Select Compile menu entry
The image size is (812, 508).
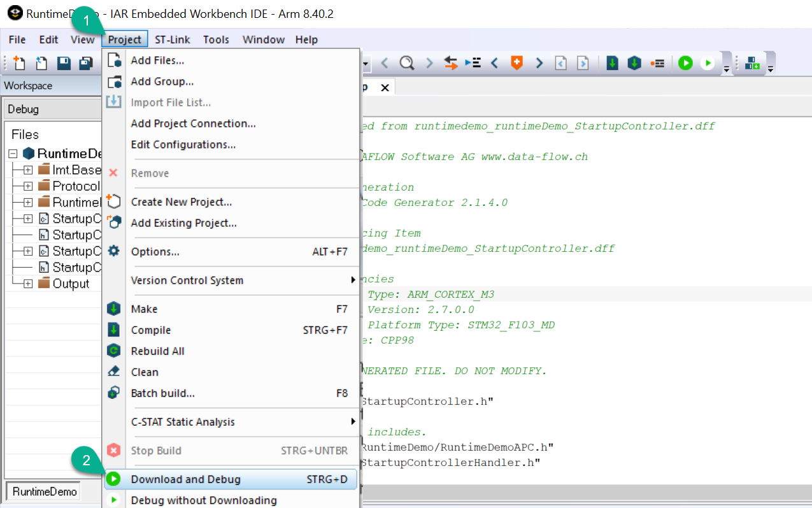pyautogui.click(x=231, y=330)
